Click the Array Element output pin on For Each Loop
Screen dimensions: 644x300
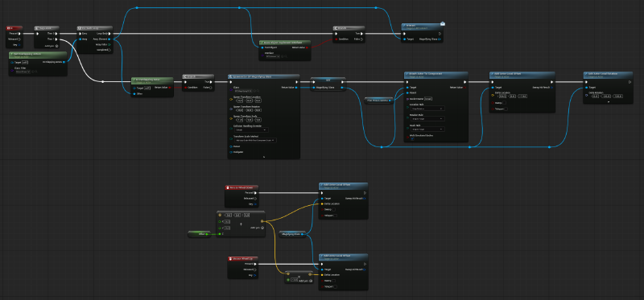[109, 39]
